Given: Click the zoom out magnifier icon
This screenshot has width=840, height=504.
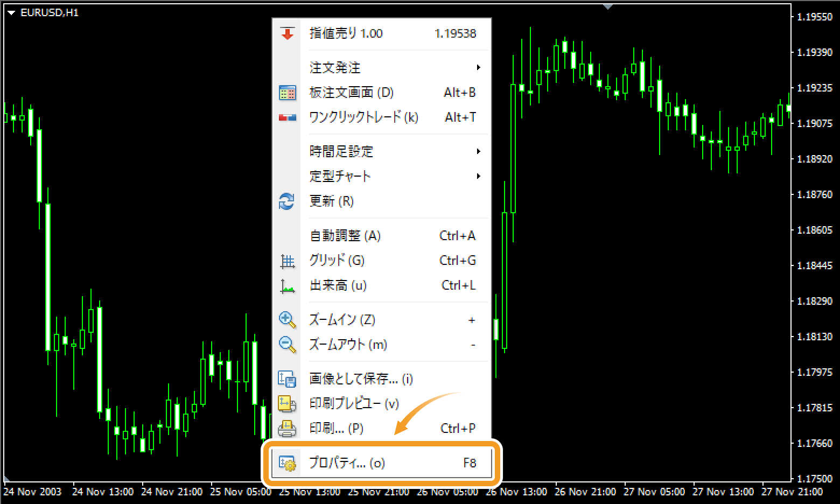Looking at the screenshot, I should (x=288, y=345).
